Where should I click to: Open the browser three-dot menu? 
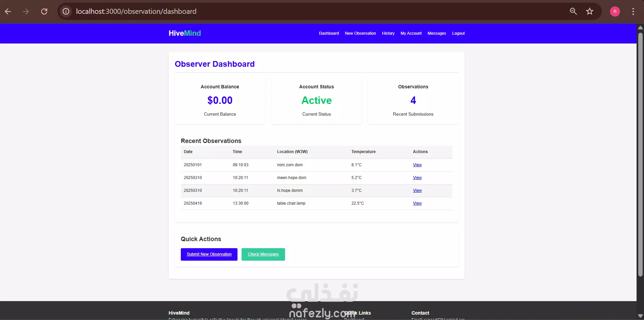click(633, 11)
